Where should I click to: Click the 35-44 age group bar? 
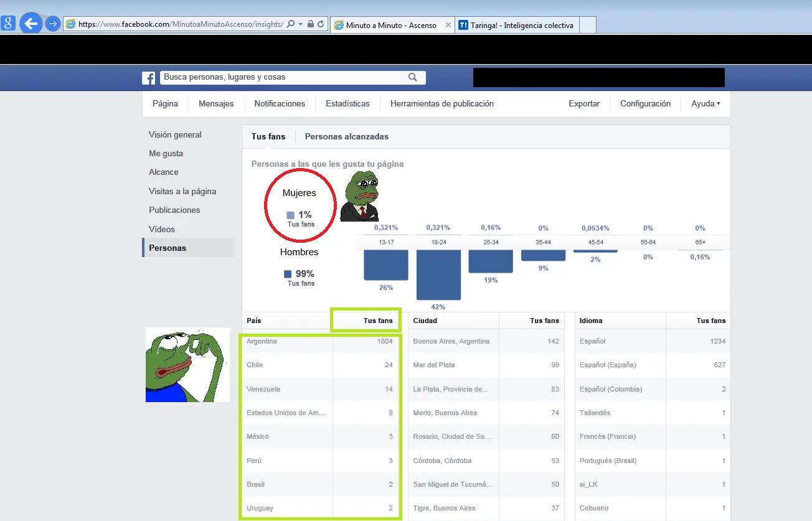tap(543, 255)
